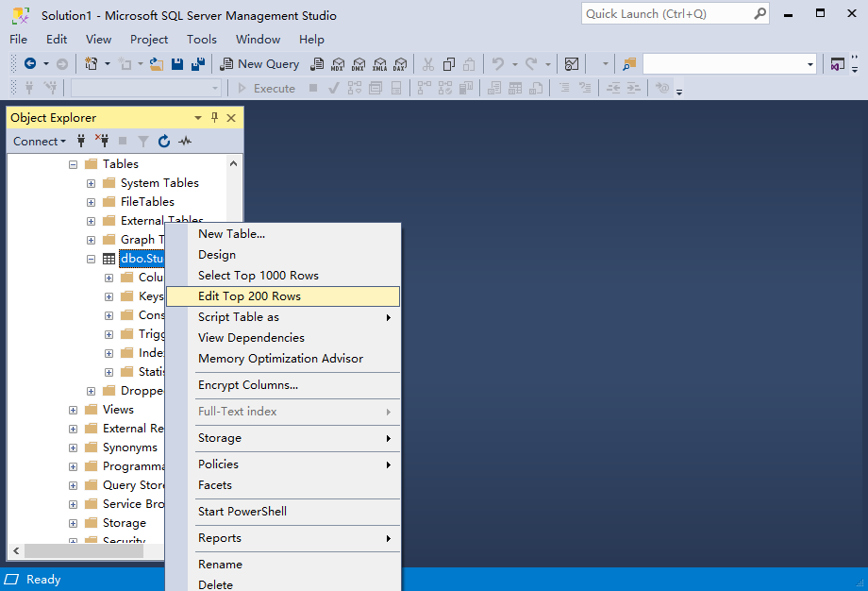868x591 pixels.
Task: Click the Object Explorer horizontal scrollbar
Action: click(x=85, y=550)
